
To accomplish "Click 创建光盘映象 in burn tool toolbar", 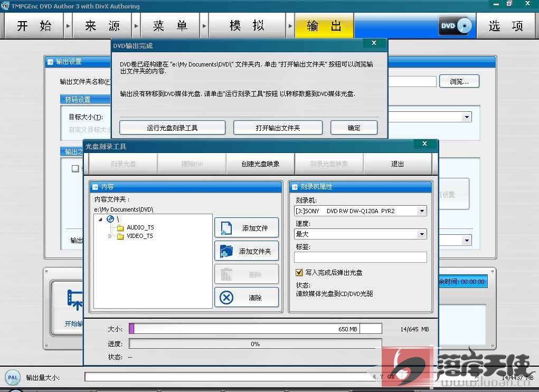I will (260, 164).
